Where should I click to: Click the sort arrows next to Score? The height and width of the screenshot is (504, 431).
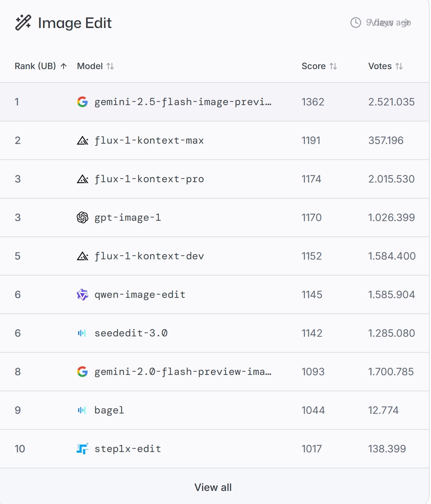[333, 66]
